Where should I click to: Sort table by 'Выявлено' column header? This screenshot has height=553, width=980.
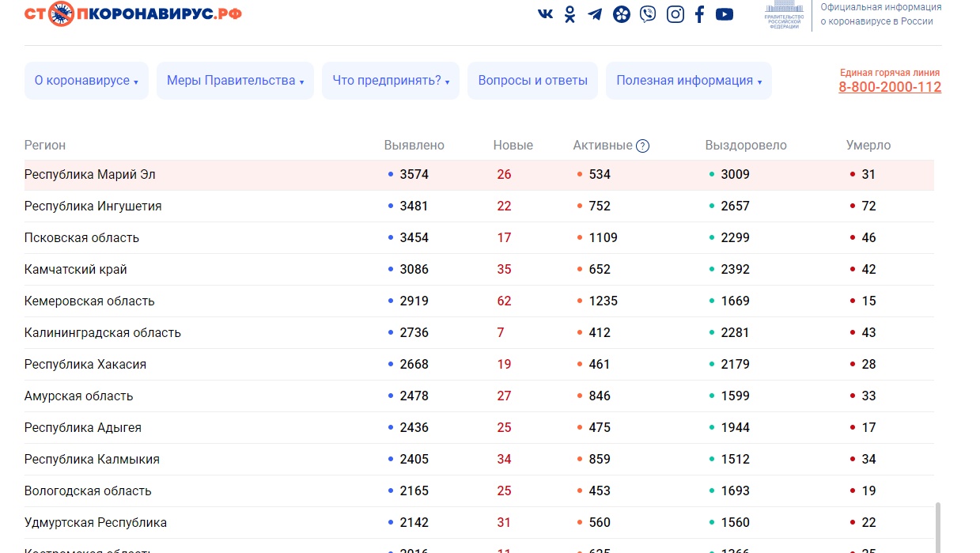(x=414, y=146)
